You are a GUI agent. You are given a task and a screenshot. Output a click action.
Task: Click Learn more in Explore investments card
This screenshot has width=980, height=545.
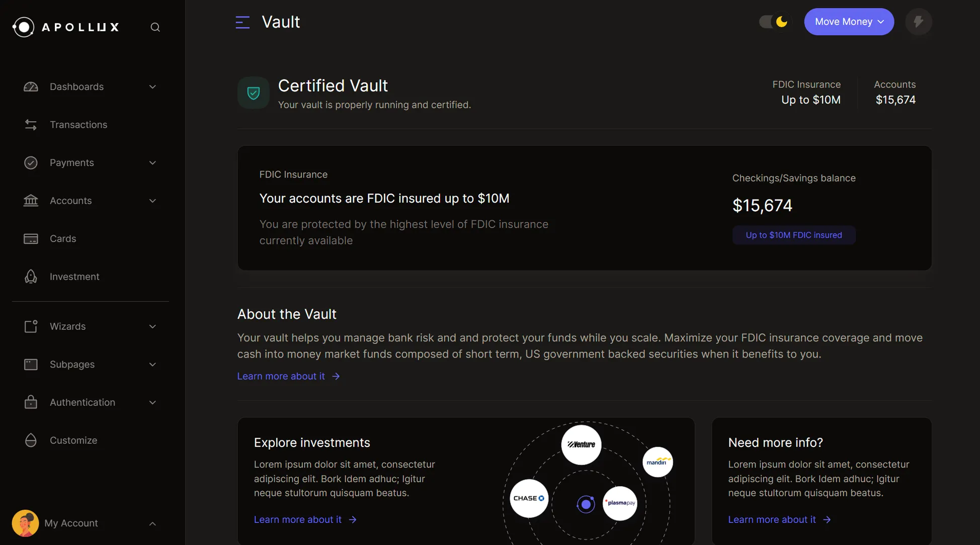[305, 519]
